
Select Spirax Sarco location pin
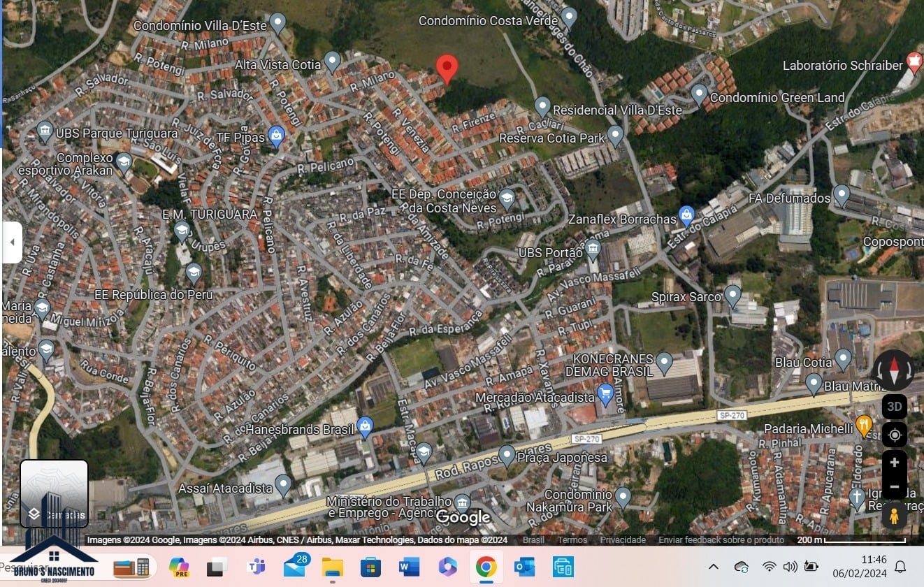pyautogui.click(x=732, y=295)
